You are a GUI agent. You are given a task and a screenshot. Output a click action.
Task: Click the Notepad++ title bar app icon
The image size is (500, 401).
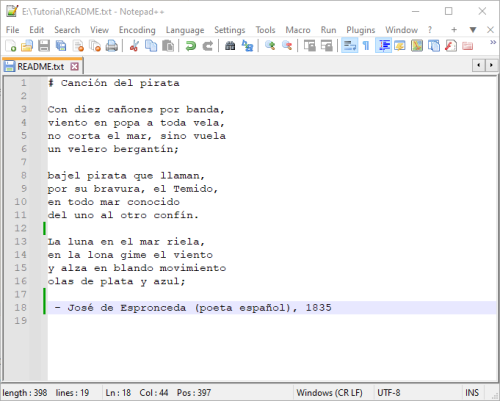[12, 11]
